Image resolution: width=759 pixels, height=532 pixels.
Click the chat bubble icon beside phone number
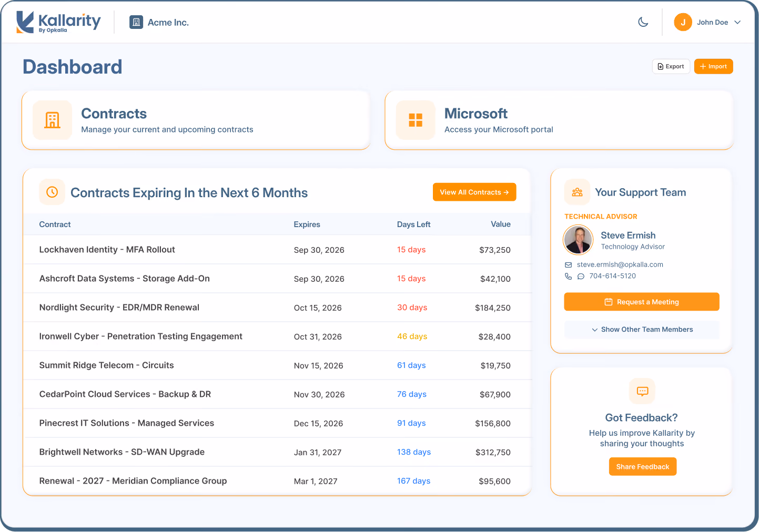coord(581,277)
